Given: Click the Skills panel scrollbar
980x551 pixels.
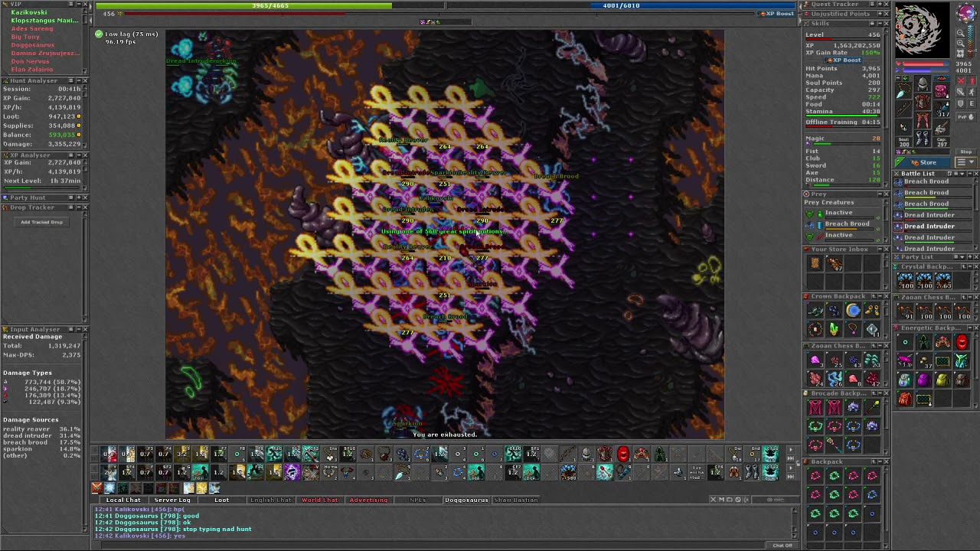Looking at the screenshot, I should tap(887, 107).
